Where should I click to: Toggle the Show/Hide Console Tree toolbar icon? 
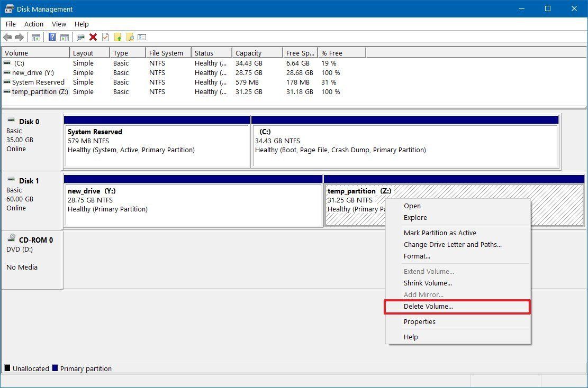coord(35,37)
